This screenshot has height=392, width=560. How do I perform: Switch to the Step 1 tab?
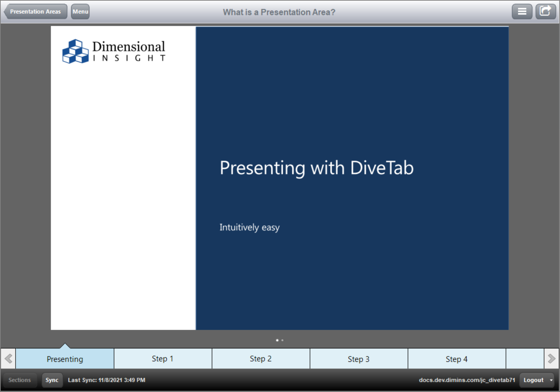(x=163, y=359)
